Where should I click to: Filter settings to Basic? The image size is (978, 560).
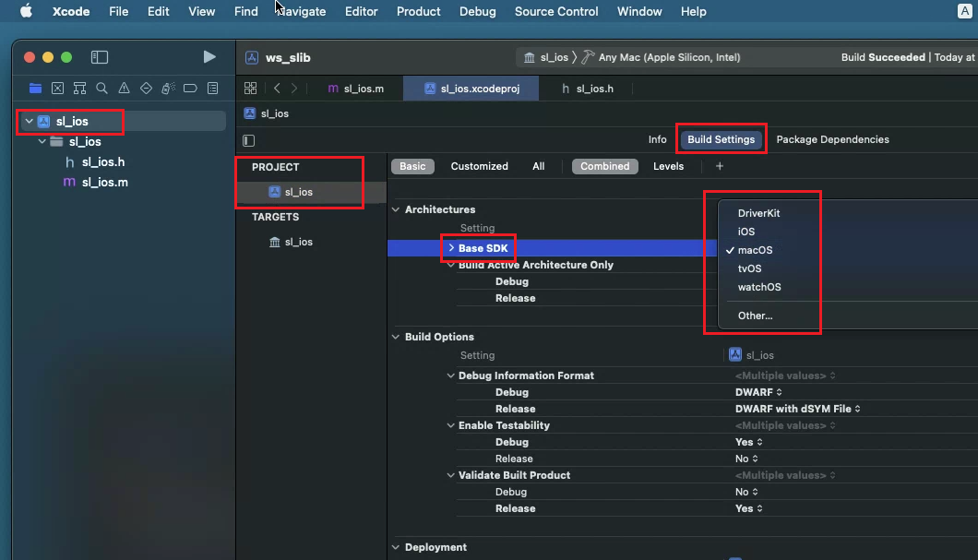[412, 166]
